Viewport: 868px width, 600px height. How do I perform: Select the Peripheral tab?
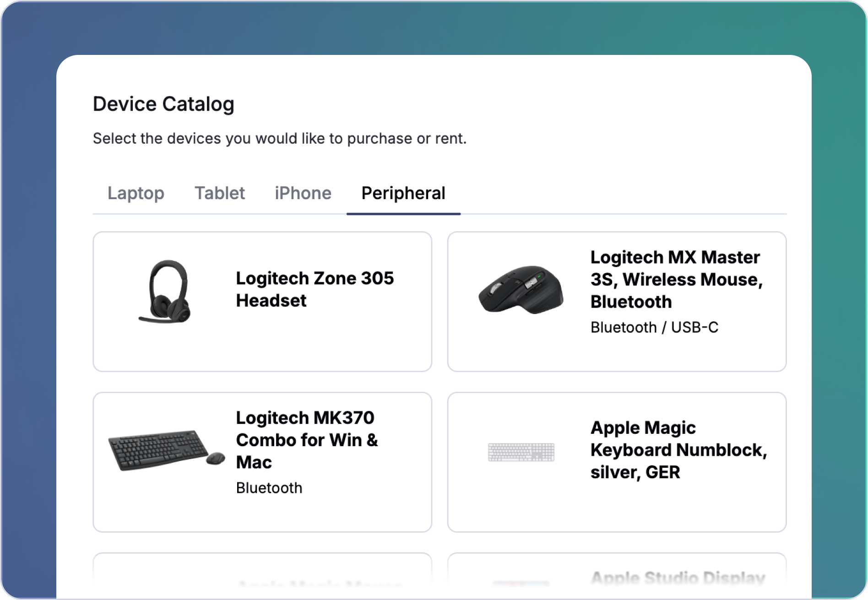(x=403, y=193)
